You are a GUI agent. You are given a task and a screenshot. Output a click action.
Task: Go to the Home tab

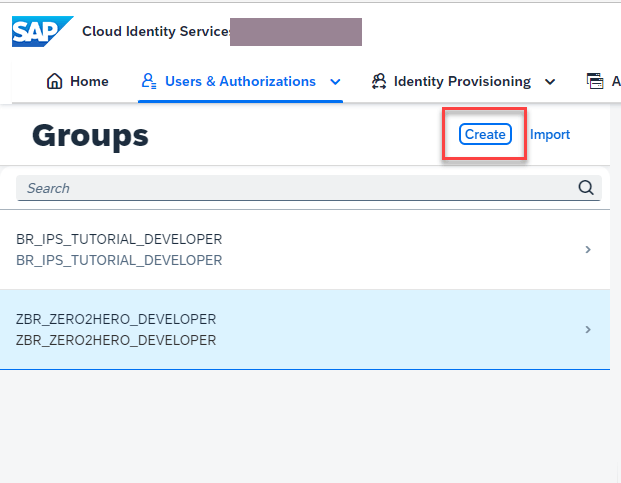[90, 82]
